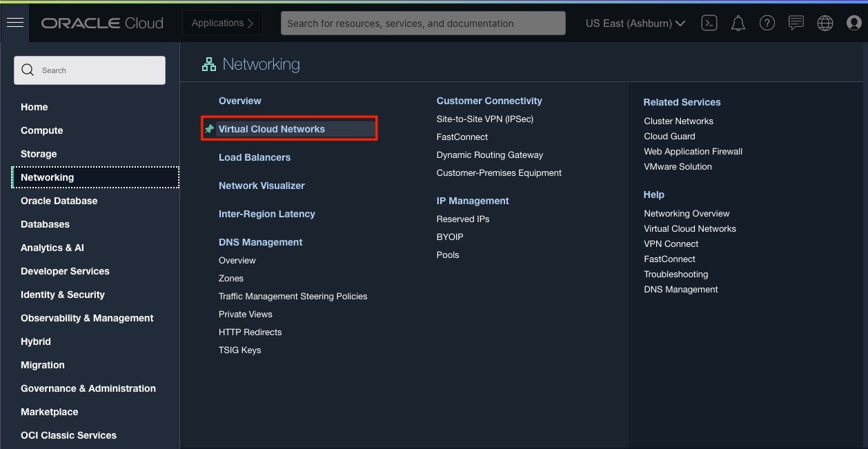Open FastConnect help link
This screenshot has width=868, height=449.
pos(670,259)
